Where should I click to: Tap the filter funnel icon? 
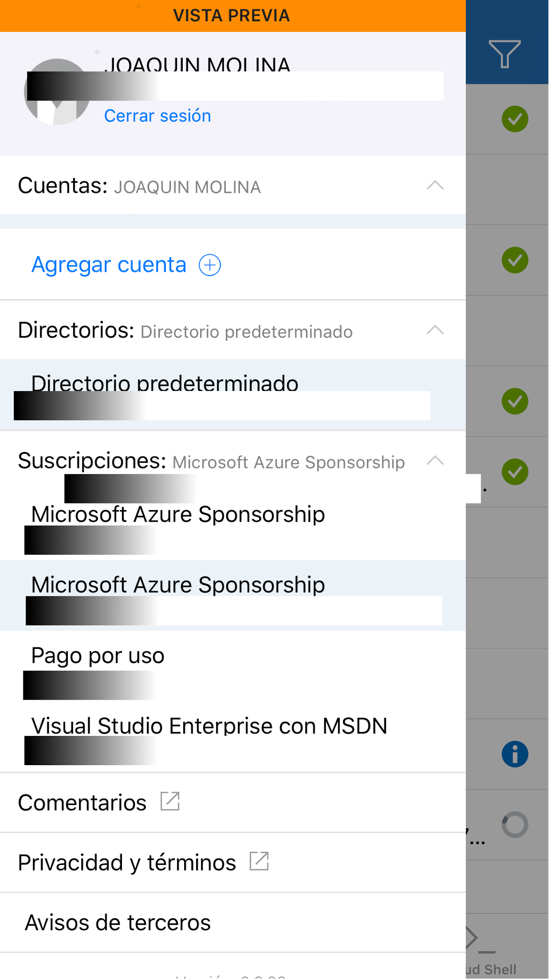505,54
